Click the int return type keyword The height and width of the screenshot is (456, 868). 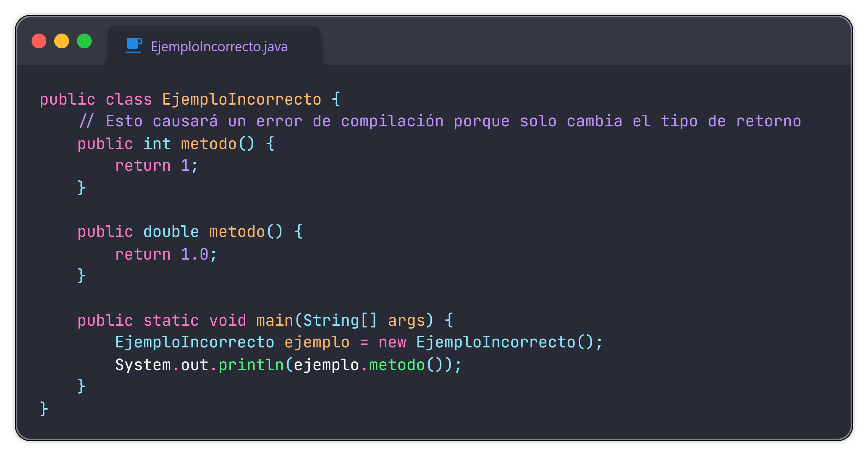157,144
